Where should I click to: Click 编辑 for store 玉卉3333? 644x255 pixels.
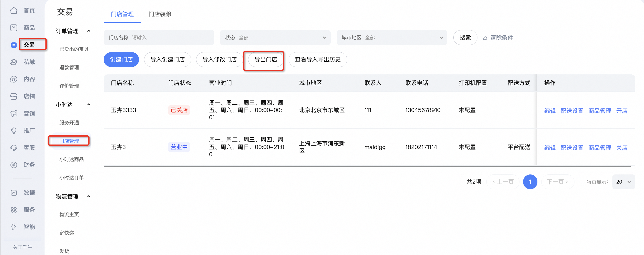550,111
